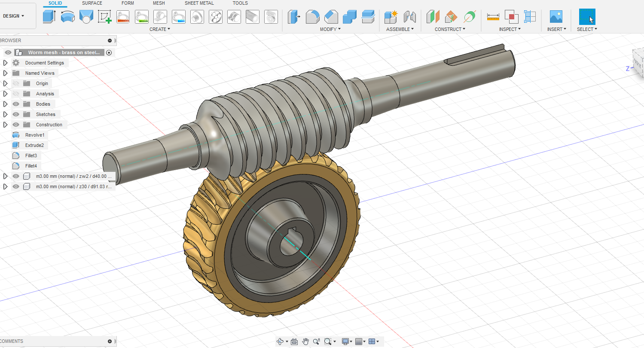The image size is (644, 348).
Task: Toggle visibility of the Sketches folder
Action: pyautogui.click(x=16, y=114)
